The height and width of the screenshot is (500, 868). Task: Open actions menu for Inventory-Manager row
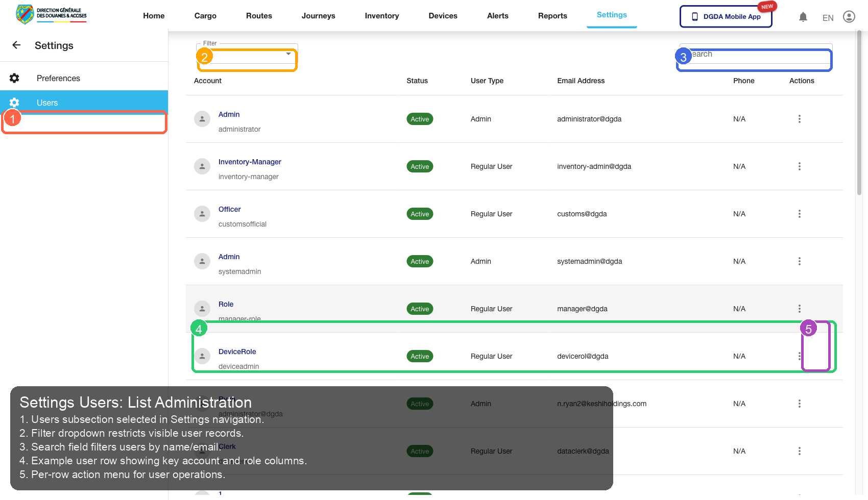pos(799,166)
